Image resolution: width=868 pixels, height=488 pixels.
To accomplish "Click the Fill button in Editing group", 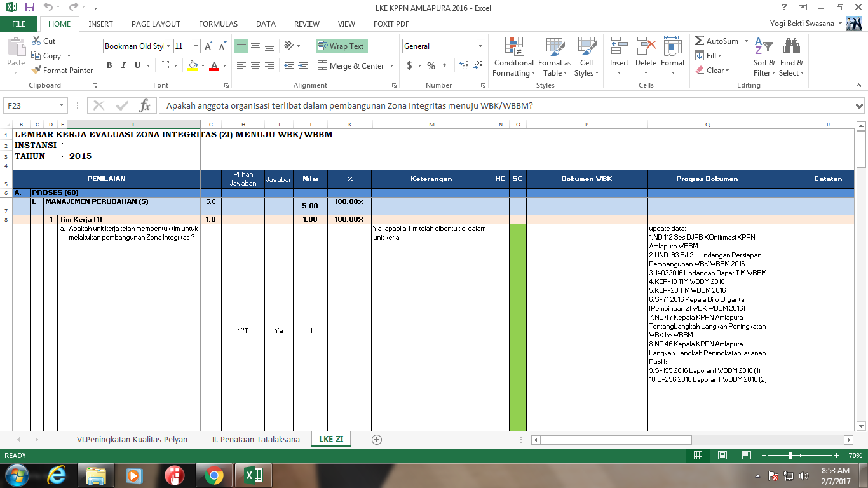I will coord(710,56).
